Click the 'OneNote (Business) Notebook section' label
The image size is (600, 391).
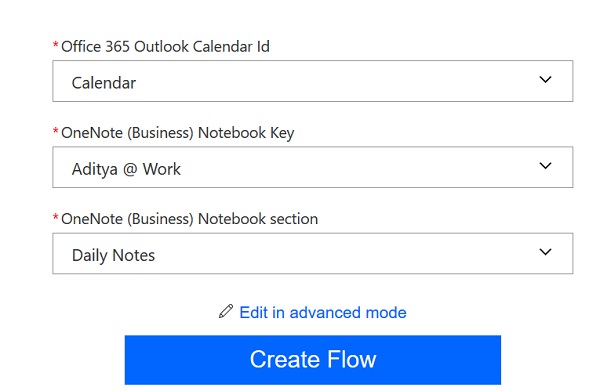pos(189,219)
